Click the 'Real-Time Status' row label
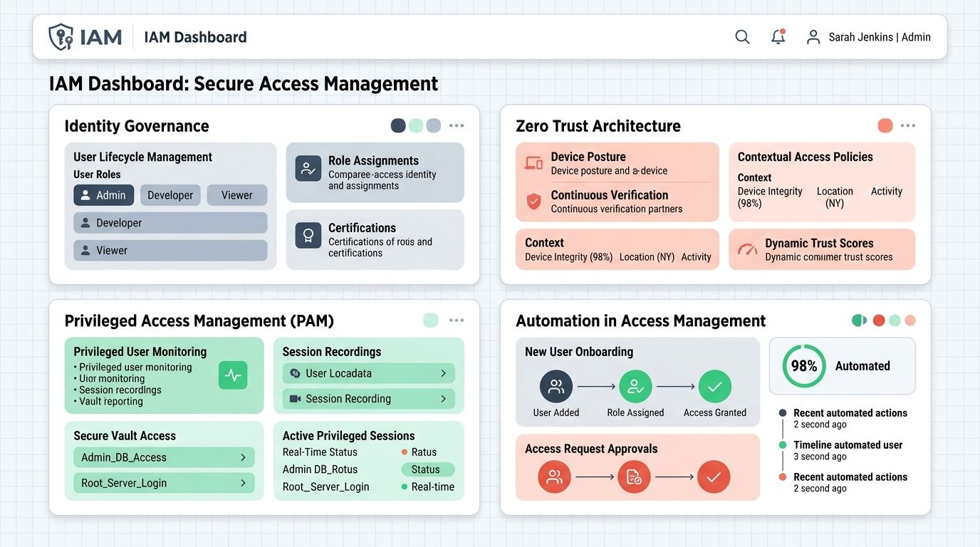Screen dimensions: 980x547 pyautogui.click(x=320, y=452)
